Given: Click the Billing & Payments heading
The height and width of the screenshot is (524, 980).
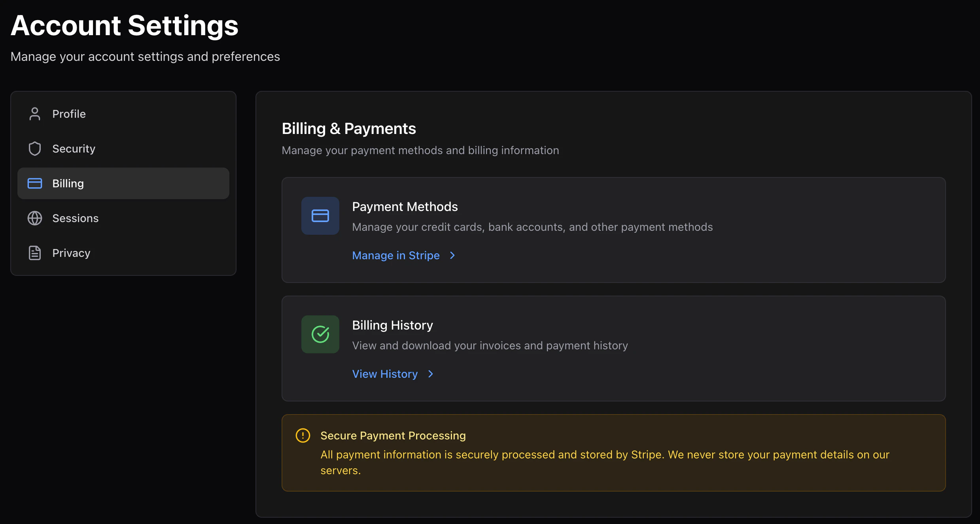Looking at the screenshot, I should click(349, 128).
